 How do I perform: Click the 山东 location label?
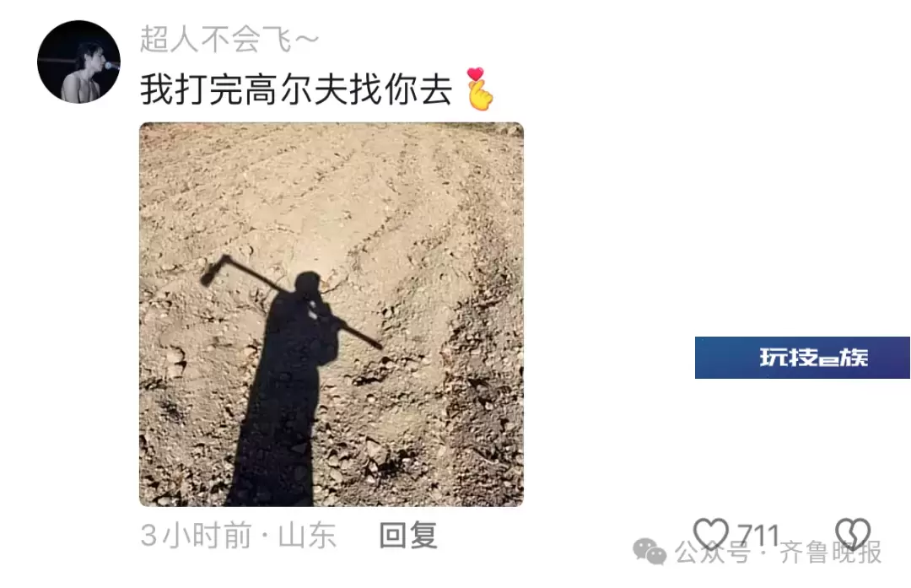pos(307,535)
